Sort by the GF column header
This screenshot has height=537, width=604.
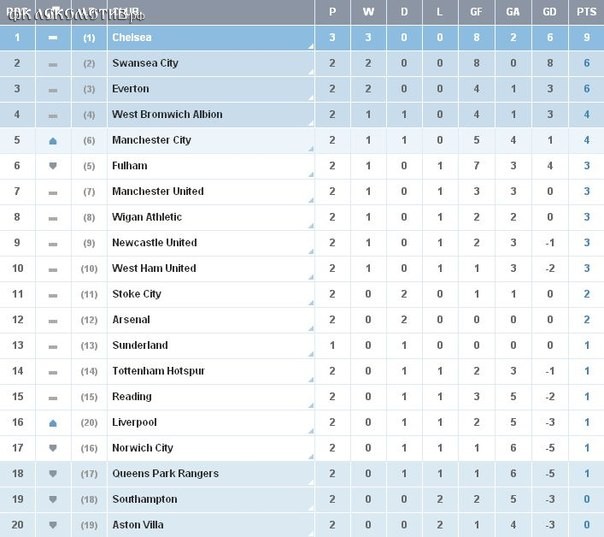(477, 12)
